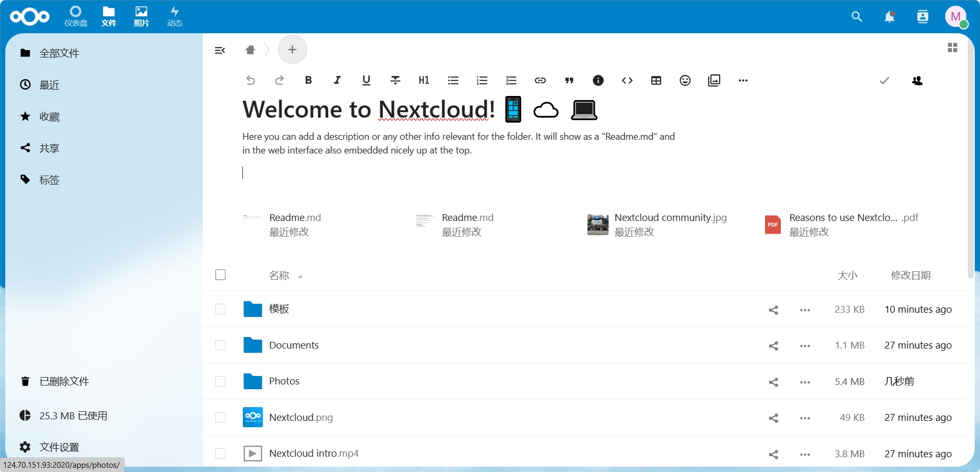Viewport: 980px width, 472px height.
Task: Insert numbered list
Action: point(482,80)
